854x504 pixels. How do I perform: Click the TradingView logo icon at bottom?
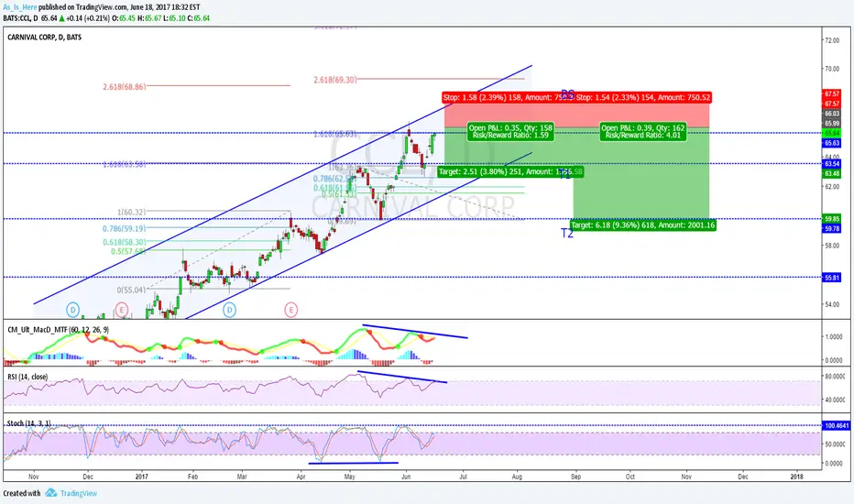(x=51, y=493)
